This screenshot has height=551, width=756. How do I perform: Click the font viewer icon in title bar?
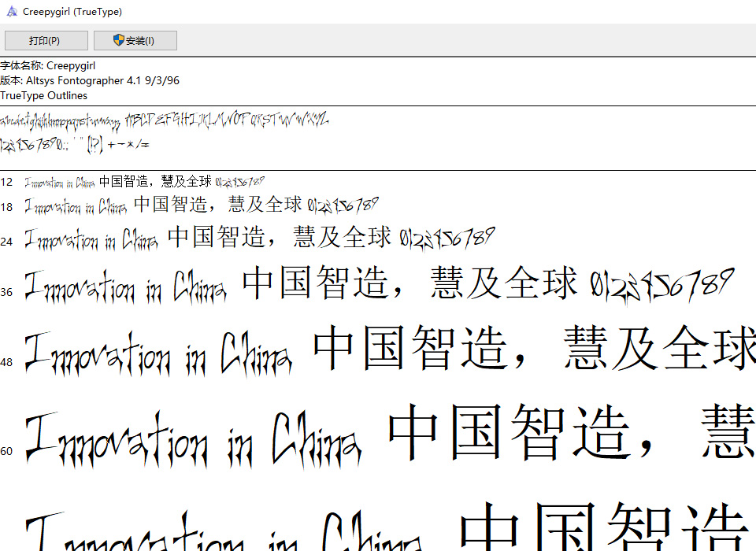tap(12, 12)
